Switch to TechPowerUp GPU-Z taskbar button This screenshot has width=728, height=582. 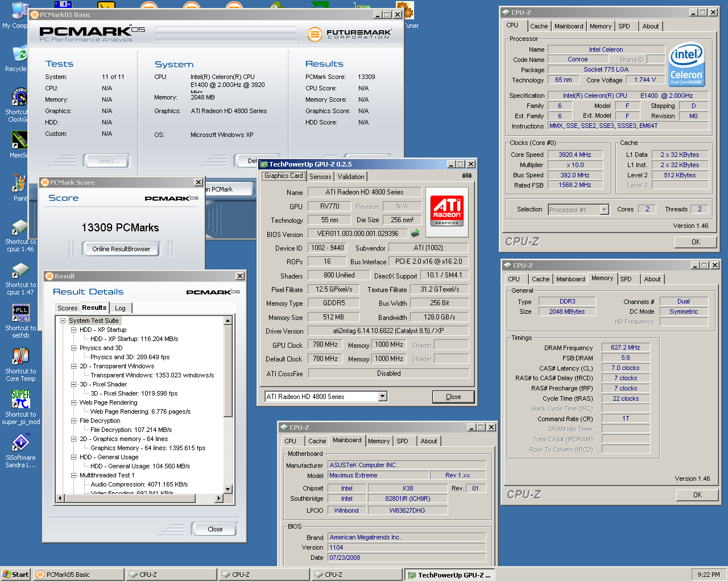pyautogui.click(x=449, y=575)
